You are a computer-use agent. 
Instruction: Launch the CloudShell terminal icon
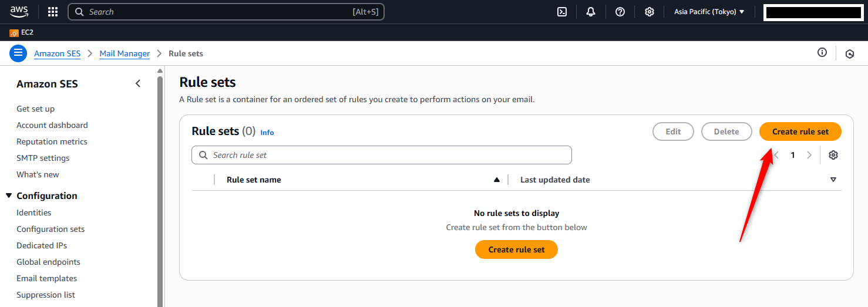pos(562,12)
